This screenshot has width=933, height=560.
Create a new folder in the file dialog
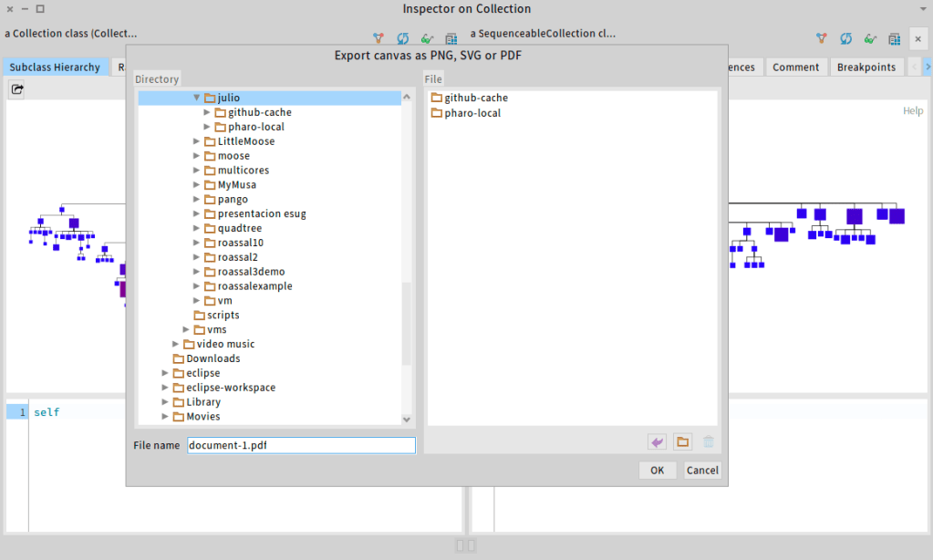tap(682, 442)
